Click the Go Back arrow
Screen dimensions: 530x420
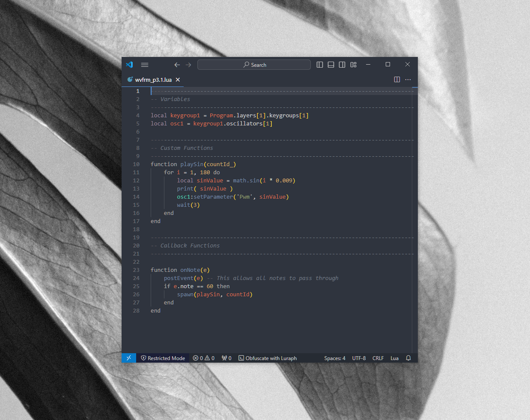coord(177,65)
